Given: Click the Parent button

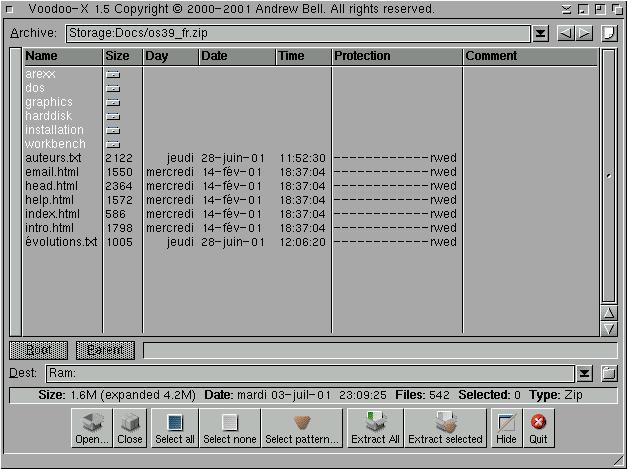Looking at the screenshot, I should [105, 350].
